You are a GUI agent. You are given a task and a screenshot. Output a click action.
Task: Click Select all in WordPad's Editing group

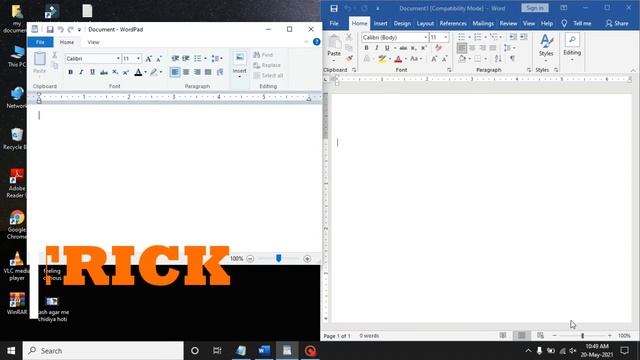click(x=268, y=76)
